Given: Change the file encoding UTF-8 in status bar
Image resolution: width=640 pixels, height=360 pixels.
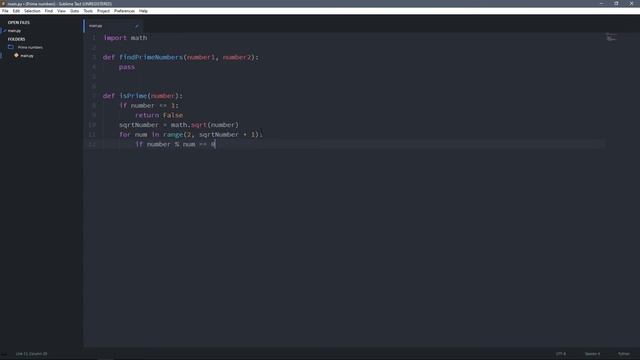Looking at the screenshot, I should (561, 354).
